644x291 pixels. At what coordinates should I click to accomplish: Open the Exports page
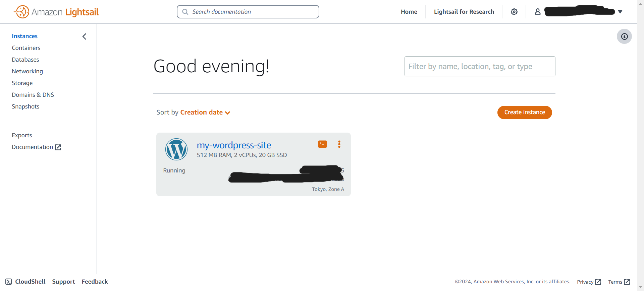tap(22, 135)
